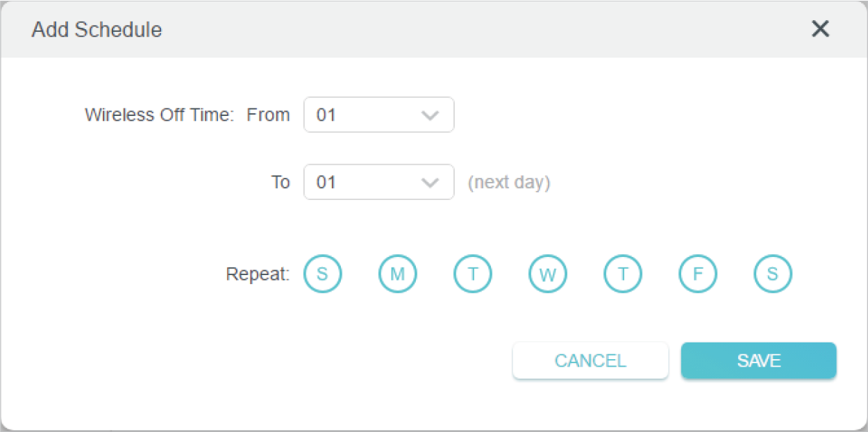Toggle Monday repeat day circle
Screen dimensions: 868x432
pos(397,274)
